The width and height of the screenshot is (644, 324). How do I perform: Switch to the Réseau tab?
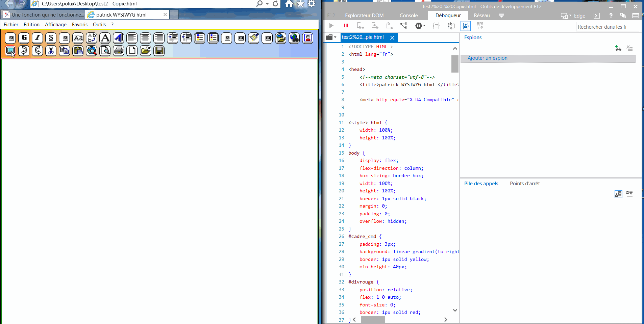(x=481, y=16)
